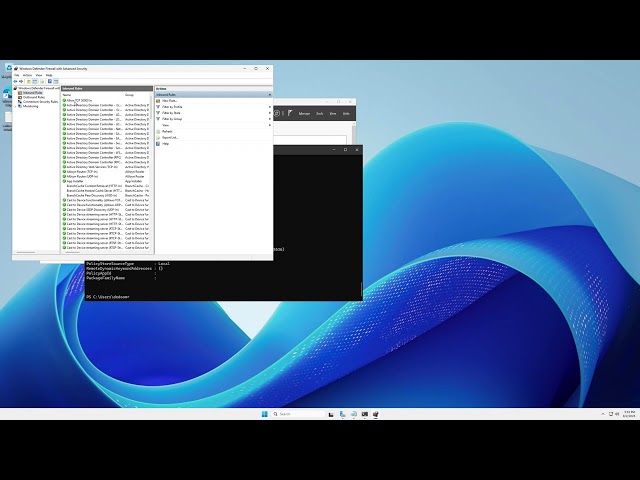Open the Windows Start menu
The height and width of the screenshot is (480, 640).
tap(264, 414)
